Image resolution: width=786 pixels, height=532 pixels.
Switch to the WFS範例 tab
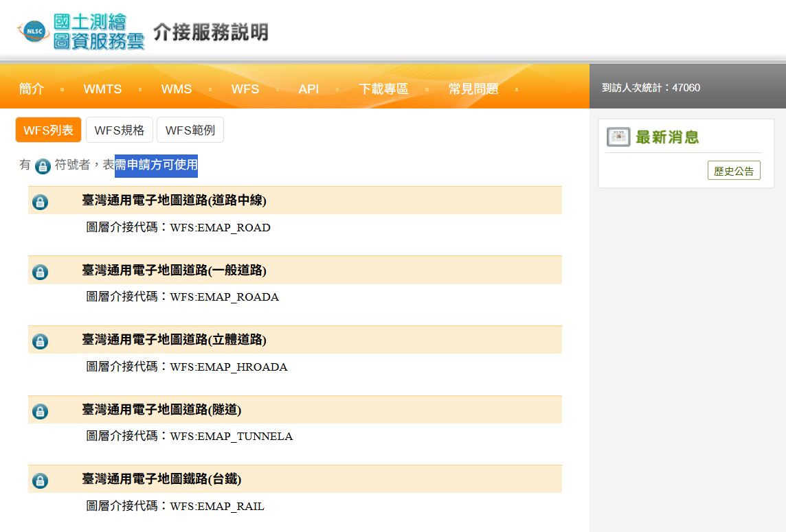coord(190,130)
